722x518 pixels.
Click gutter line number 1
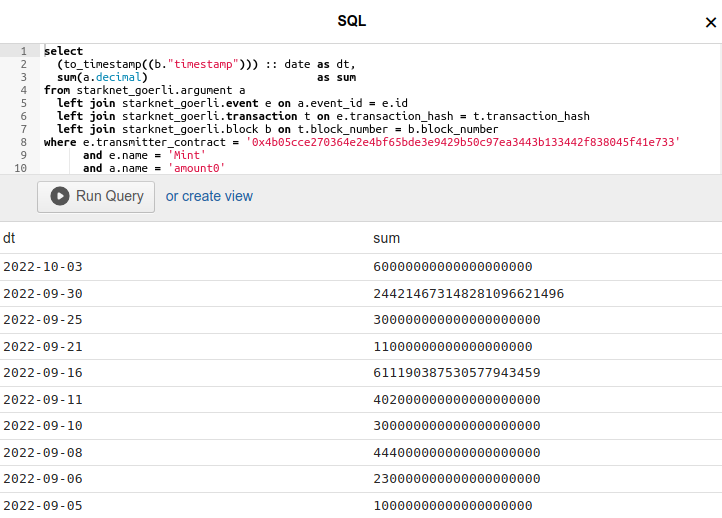[x=23, y=51]
